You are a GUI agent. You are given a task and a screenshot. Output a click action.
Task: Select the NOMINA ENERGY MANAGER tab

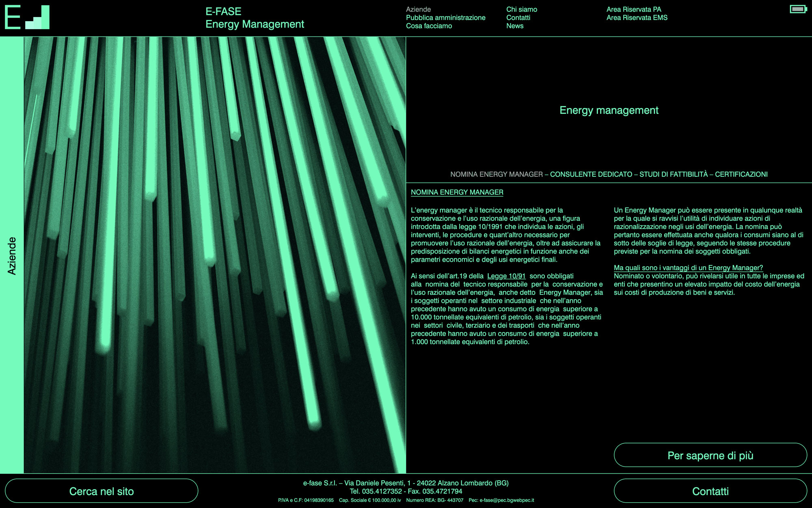[496, 174]
